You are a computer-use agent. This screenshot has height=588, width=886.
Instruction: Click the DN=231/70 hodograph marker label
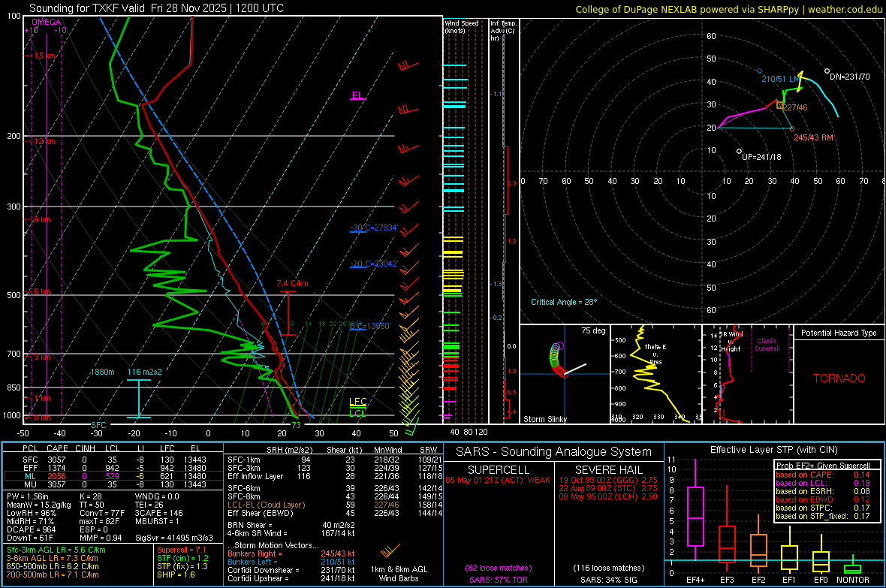coord(850,77)
